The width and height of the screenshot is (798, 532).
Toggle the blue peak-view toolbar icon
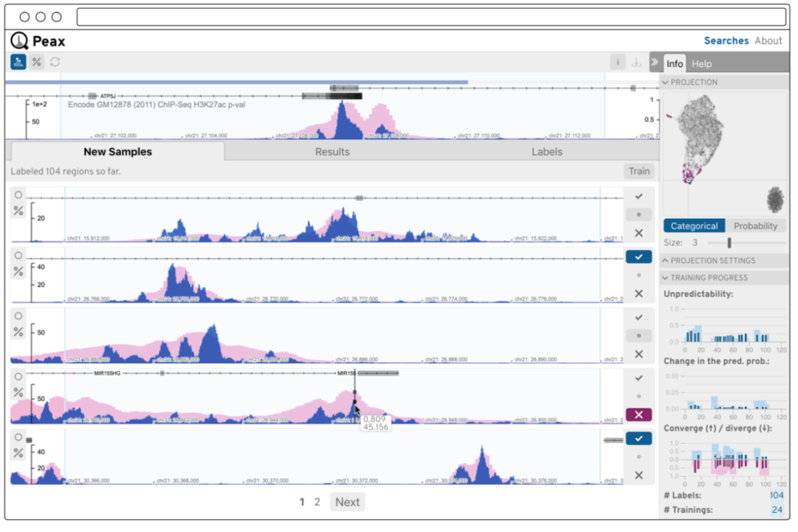(x=18, y=62)
